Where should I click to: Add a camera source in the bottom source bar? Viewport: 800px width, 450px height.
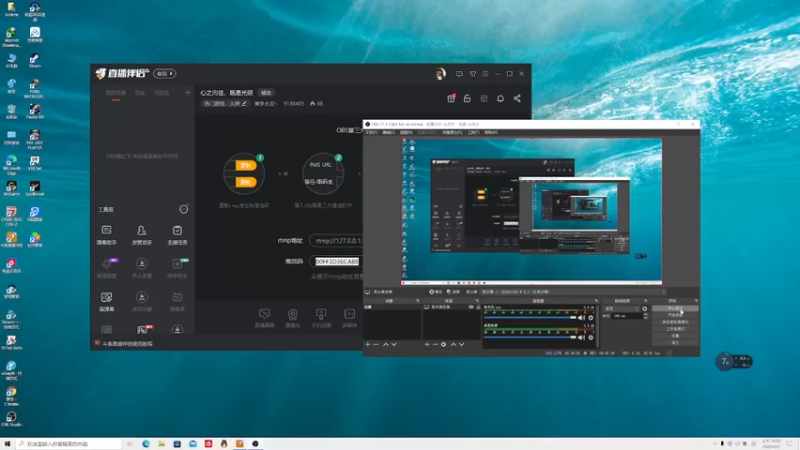point(292,318)
